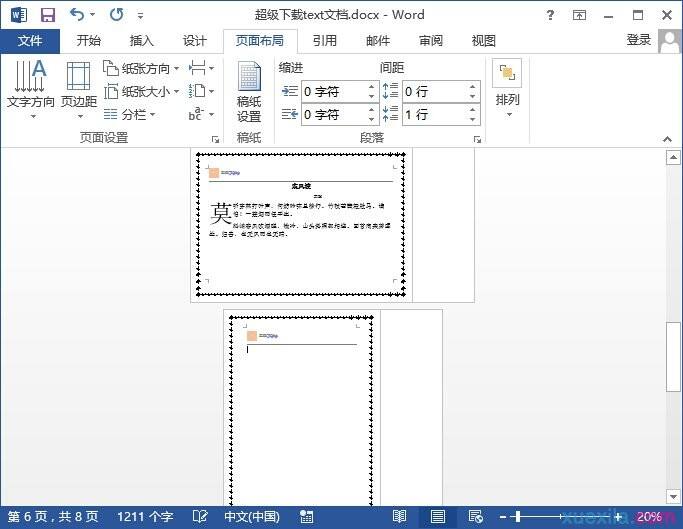Open Customize Quick Access Toolbar dropdown
This screenshot has height=529, width=683.
point(140,16)
